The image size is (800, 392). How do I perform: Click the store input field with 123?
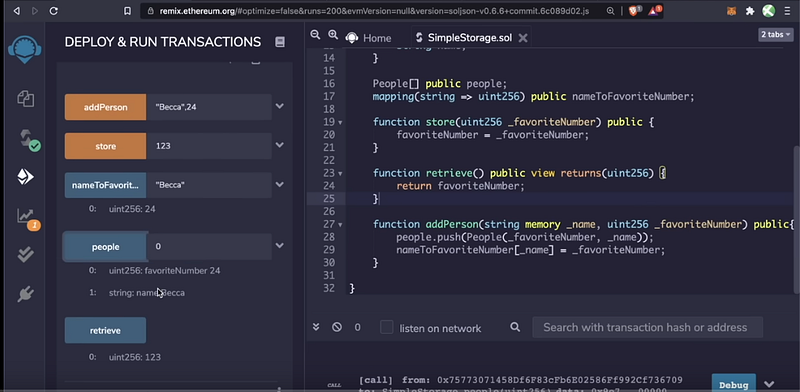(209, 146)
